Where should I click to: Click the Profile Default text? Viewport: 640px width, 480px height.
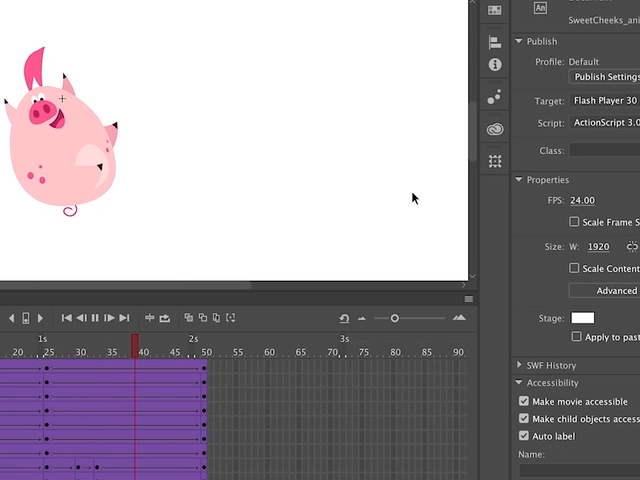(584, 62)
